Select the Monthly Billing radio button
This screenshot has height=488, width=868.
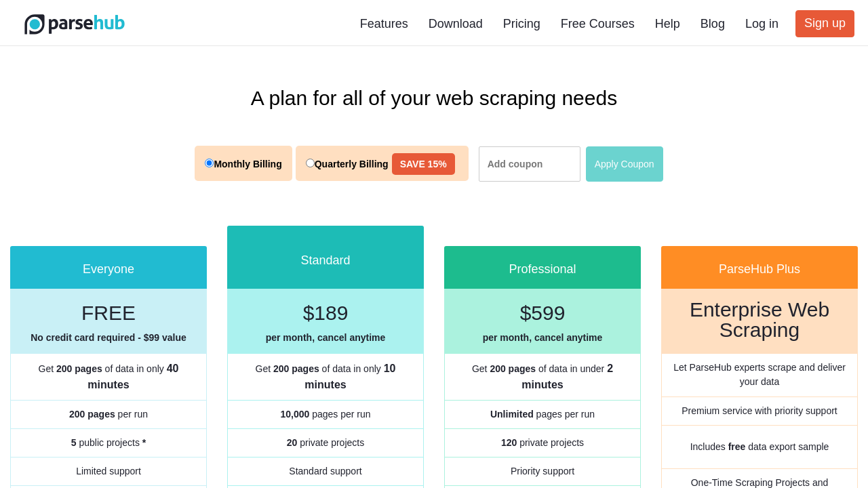click(x=209, y=163)
